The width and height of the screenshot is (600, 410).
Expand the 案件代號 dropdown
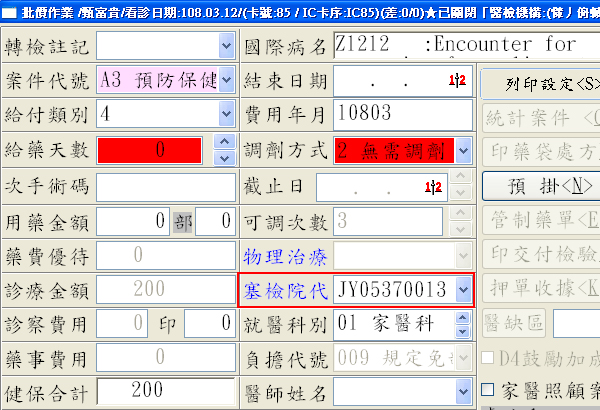(x=225, y=80)
